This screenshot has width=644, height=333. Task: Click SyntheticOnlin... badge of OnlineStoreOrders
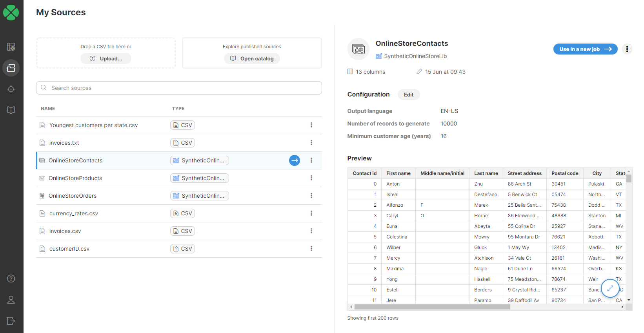click(x=200, y=196)
